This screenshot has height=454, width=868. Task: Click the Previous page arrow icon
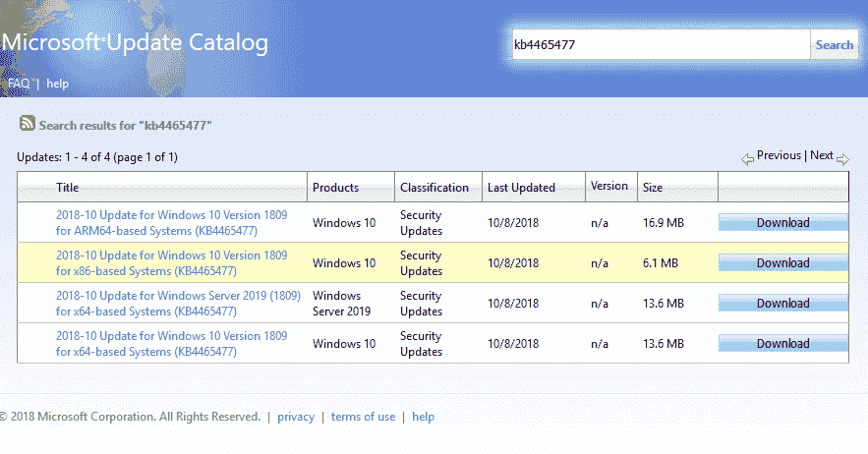pos(747,159)
